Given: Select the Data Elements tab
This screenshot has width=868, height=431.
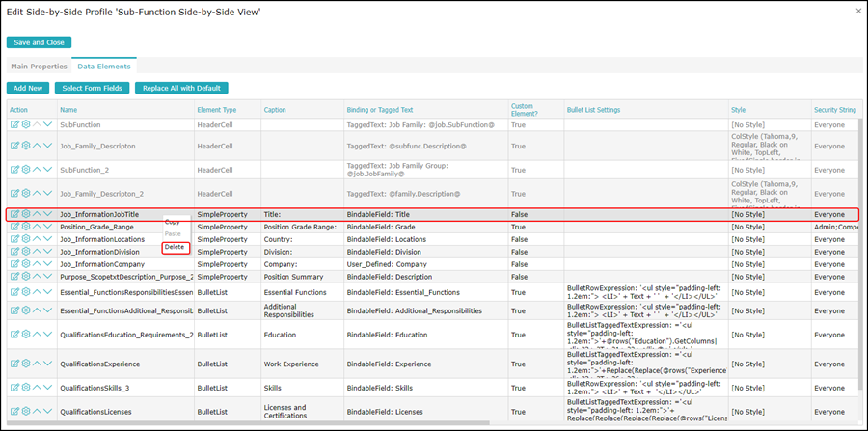Looking at the screenshot, I should pos(106,67).
